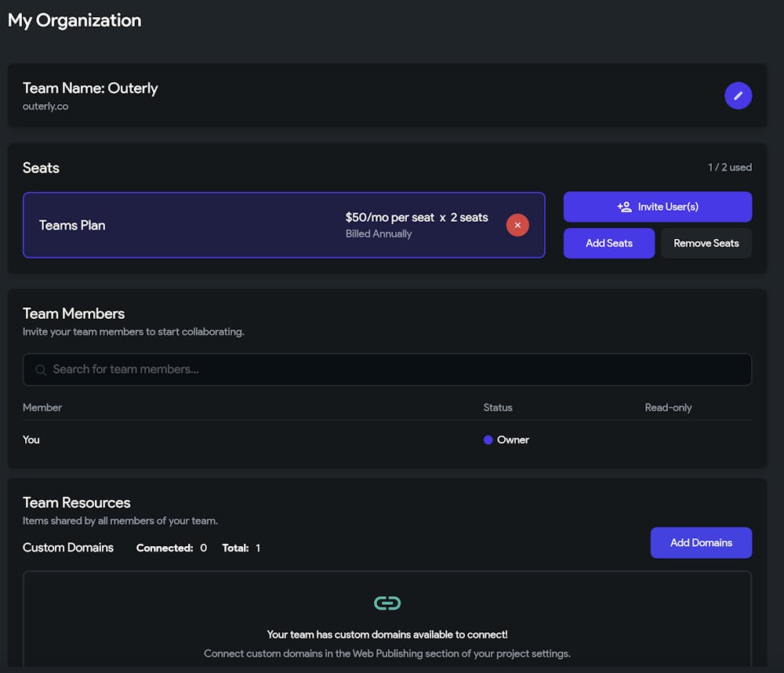Click the Add Domains button
The height and width of the screenshot is (673, 784).
point(701,542)
